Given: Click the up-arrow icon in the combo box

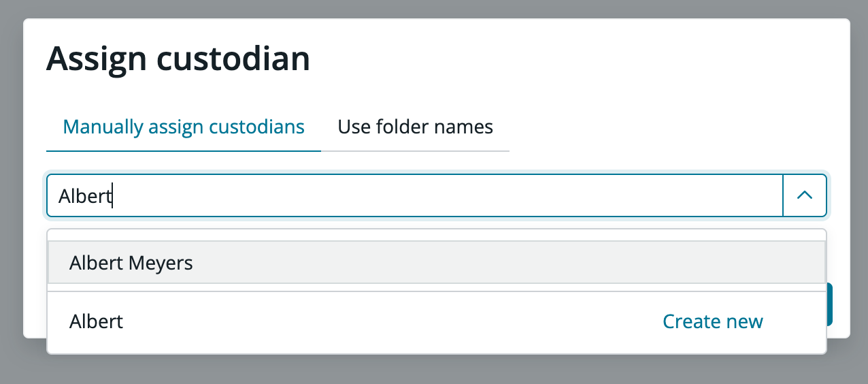Looking at the screenshot, I should tap(805, 195).
